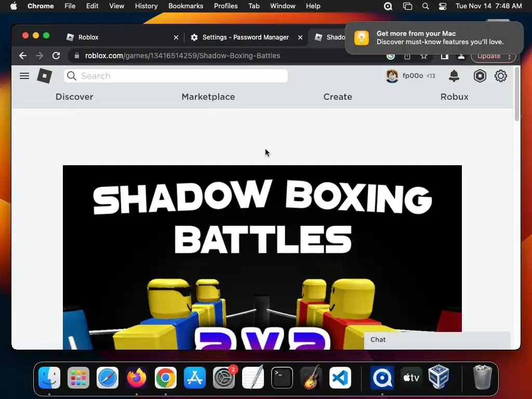Open Visual Studio Code from the Dock
The width and height of the screenshot is (532, 399).
[x=340, y=377]
